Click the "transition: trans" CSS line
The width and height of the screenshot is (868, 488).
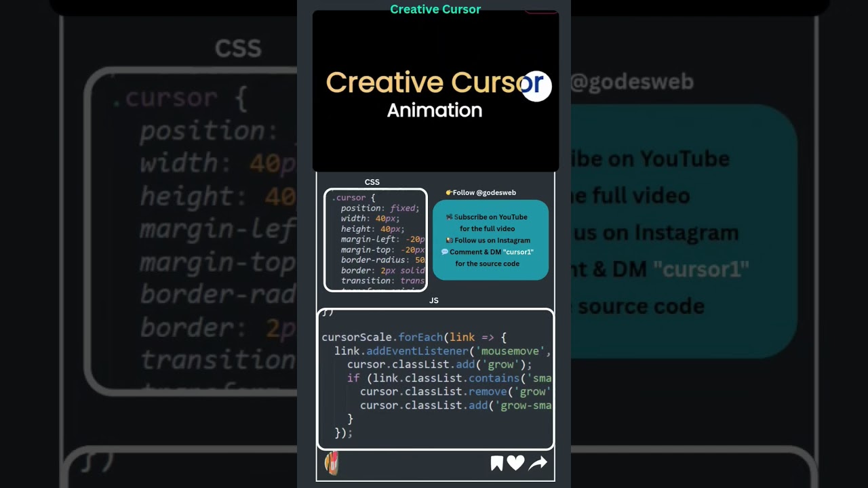[382, 281]
